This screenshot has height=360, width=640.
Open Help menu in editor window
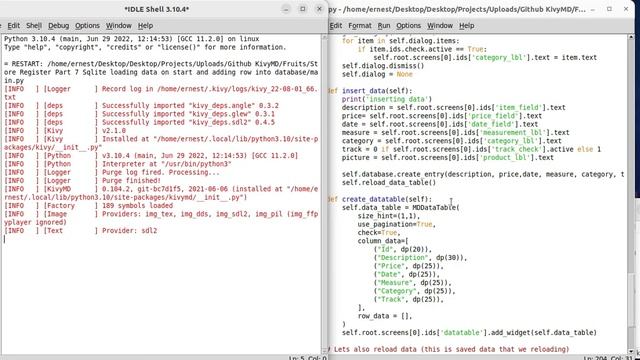point(467,25)
